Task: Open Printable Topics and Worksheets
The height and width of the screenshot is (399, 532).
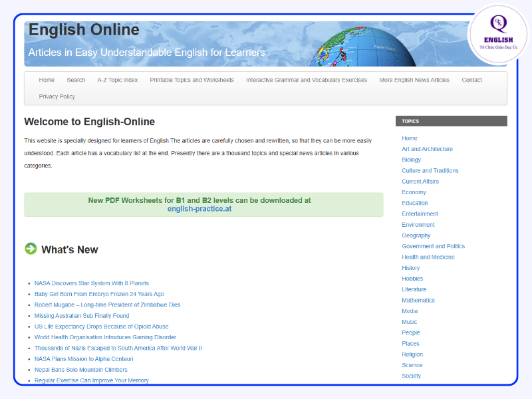Action: pyautogui.click(x=192, y=80)
